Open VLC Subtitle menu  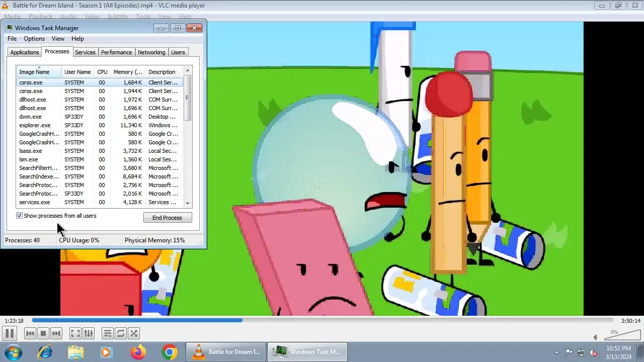118,17
